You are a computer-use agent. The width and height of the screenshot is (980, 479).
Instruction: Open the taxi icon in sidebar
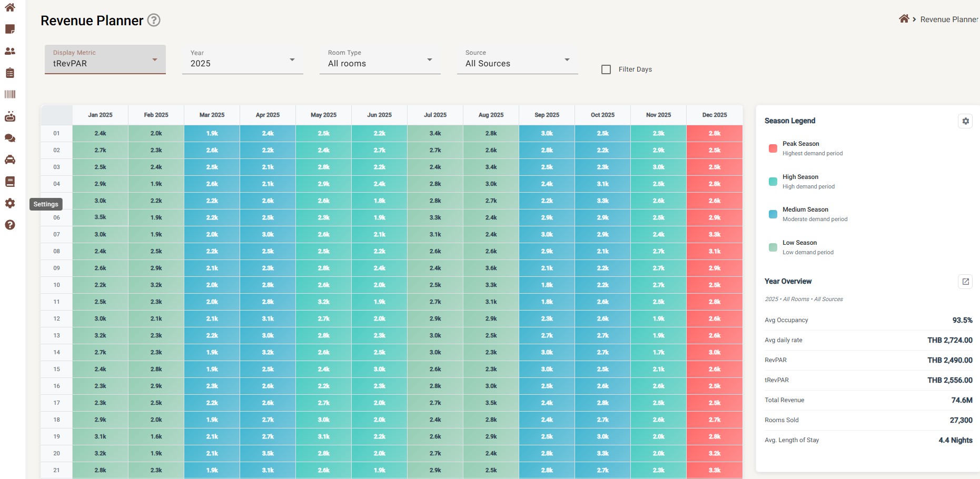10,159
